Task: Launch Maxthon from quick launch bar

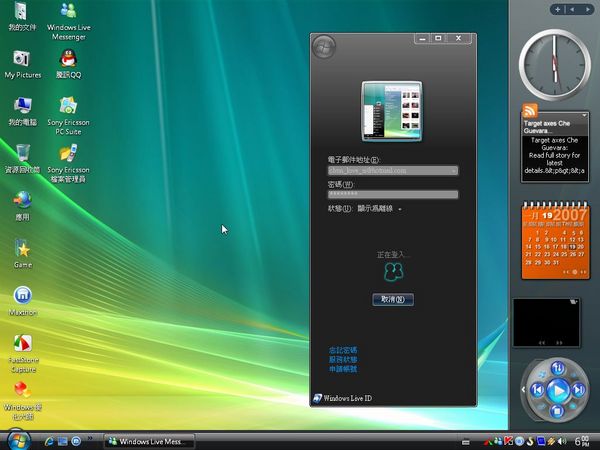Action: click(76, 442)
